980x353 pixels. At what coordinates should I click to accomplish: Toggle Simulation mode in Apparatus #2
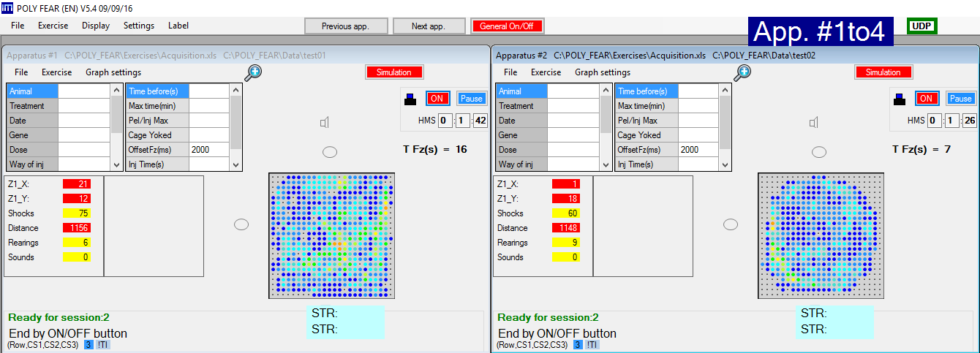tap(883, 72)
